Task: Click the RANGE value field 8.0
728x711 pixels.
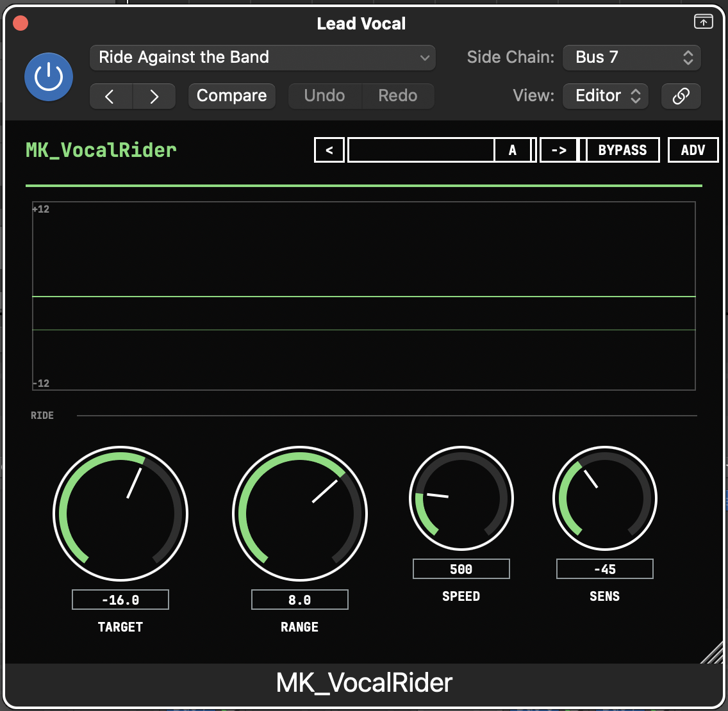Action: [x=300, y=600]
